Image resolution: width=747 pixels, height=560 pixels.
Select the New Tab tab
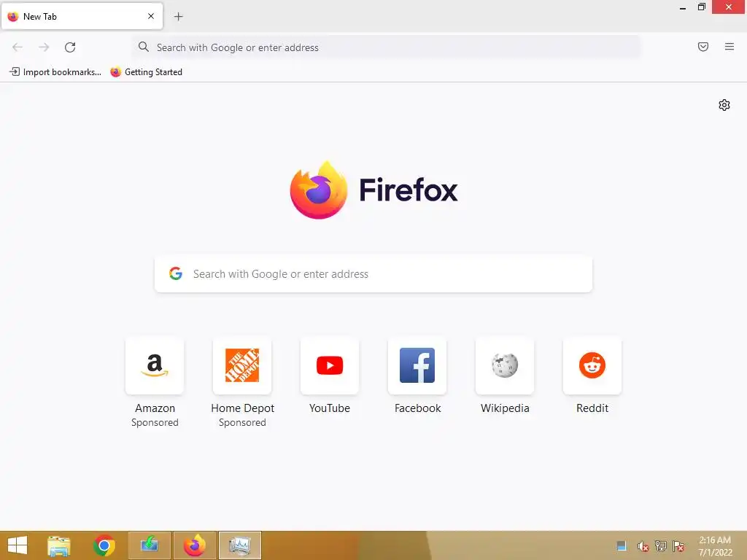(x=82, y=16)
